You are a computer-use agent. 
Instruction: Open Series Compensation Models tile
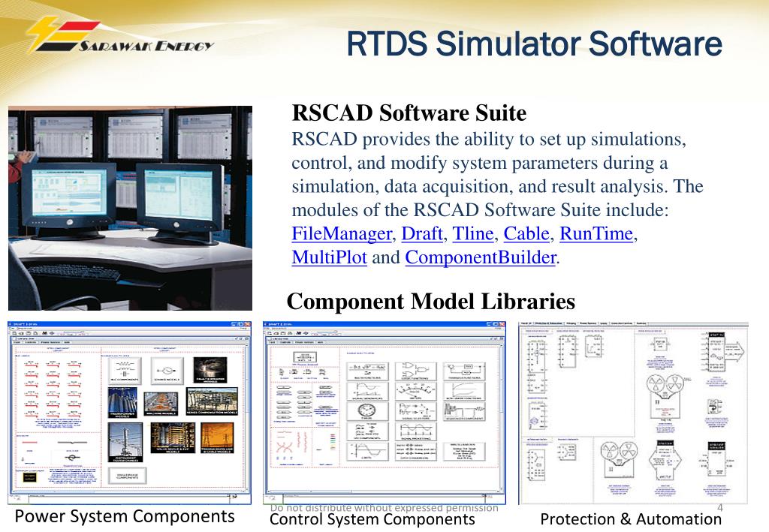[x=212, y=401]
